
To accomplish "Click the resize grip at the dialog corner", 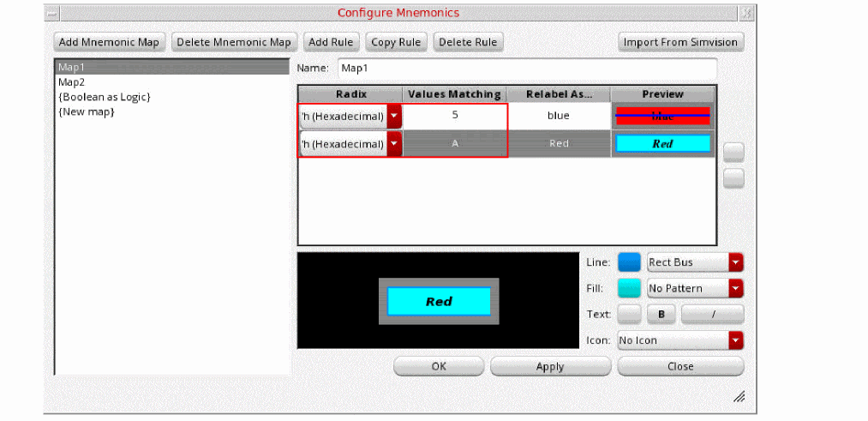I will (739, 396).
